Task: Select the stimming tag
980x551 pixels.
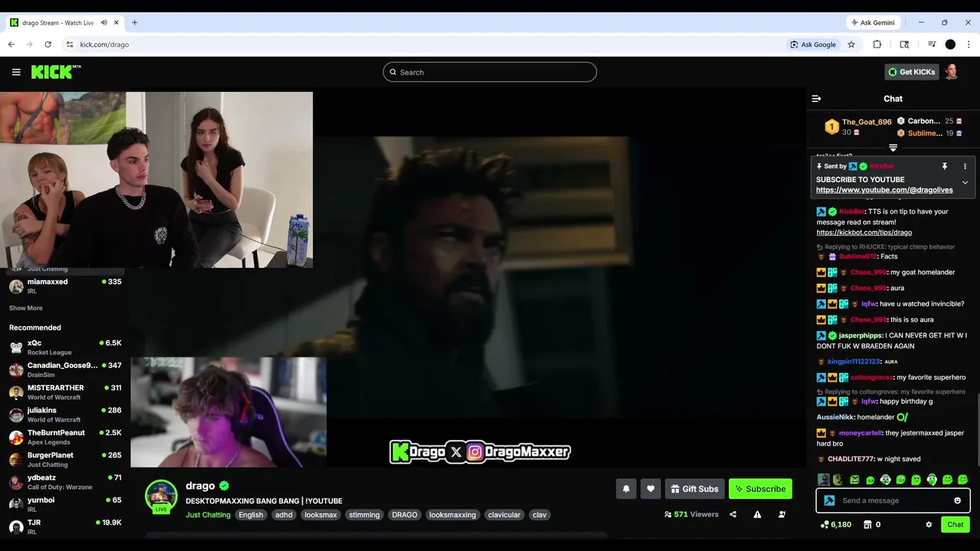Action: pos(364,515)
